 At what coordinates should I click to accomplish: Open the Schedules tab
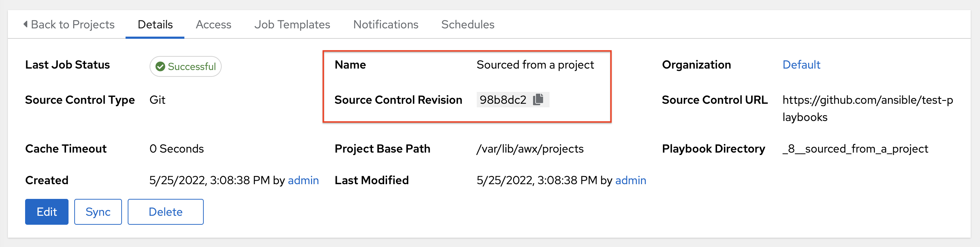pos(467,24)
